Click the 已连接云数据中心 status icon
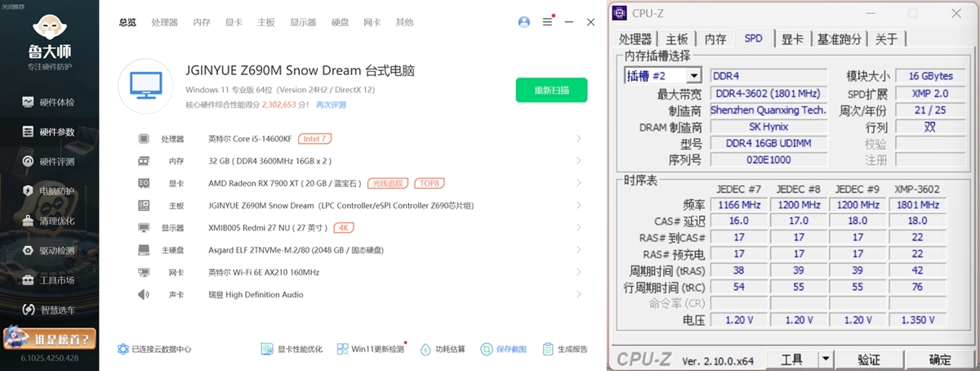Viewport: 980px width, 371px height. click(123, 349)
